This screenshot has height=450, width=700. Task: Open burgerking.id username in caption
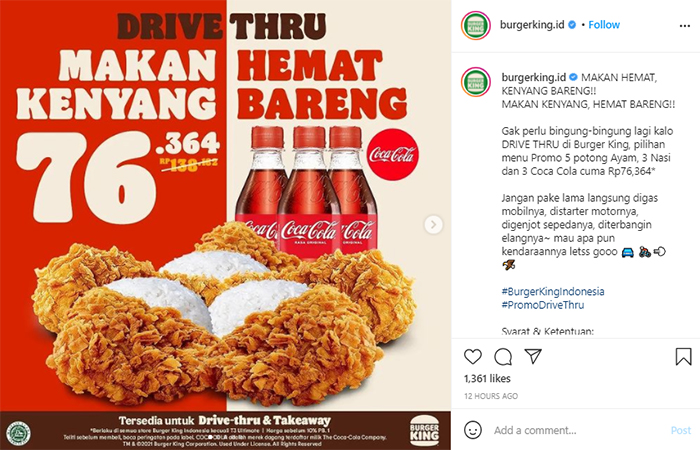[533, 77]
